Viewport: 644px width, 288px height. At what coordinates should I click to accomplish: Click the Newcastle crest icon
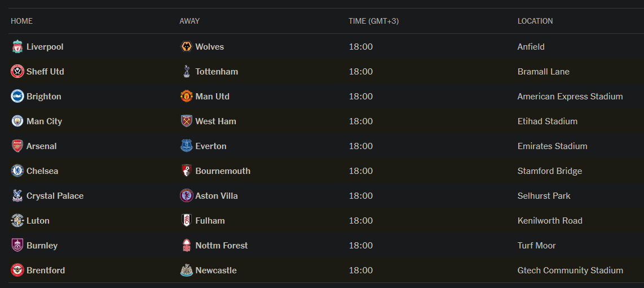187,270
